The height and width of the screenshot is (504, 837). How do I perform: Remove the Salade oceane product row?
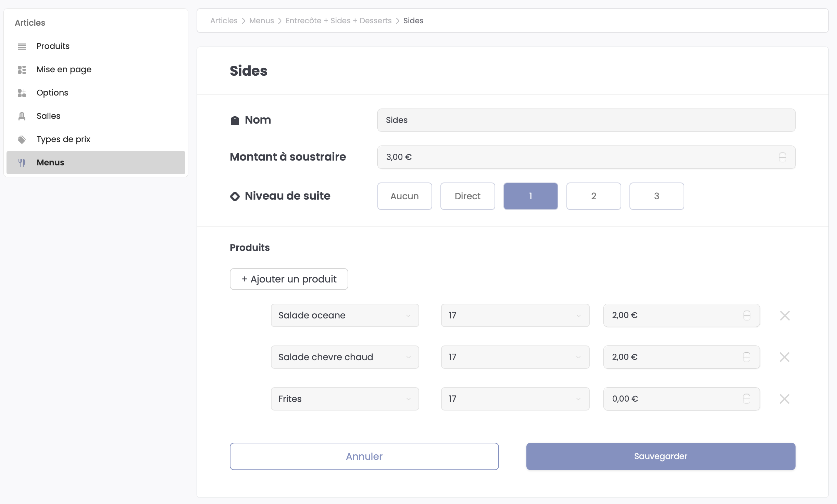tap(785, 315)
